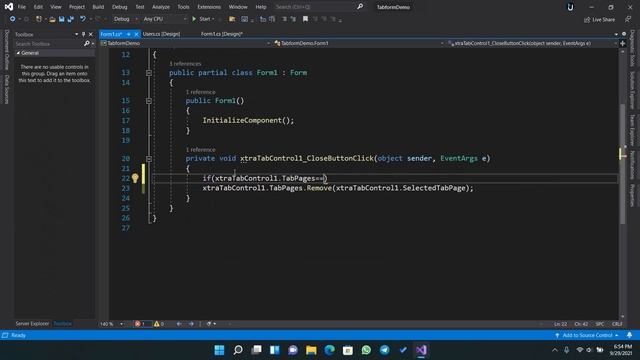Click navigate to next issue arrow
Image resolution: width=640 pixels, height=360 pixels.
(191, 324)
